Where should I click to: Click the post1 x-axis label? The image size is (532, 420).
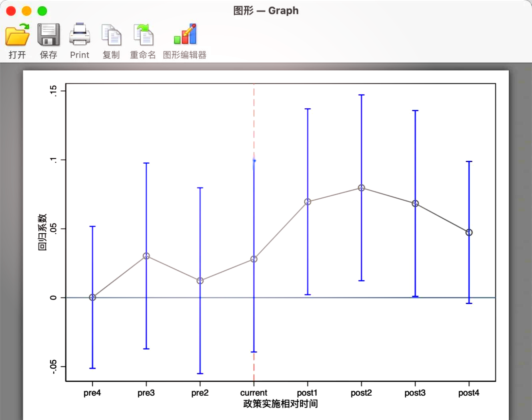tap(307, 393)
